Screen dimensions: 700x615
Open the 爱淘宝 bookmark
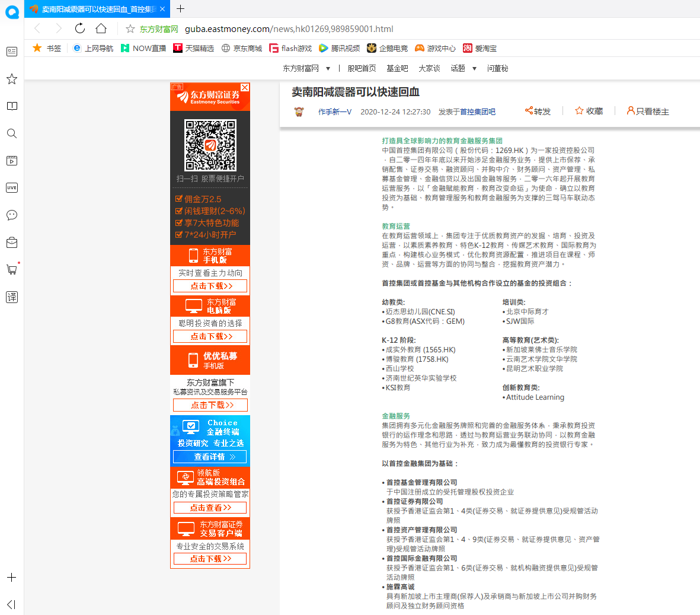[x=480, y=48]
